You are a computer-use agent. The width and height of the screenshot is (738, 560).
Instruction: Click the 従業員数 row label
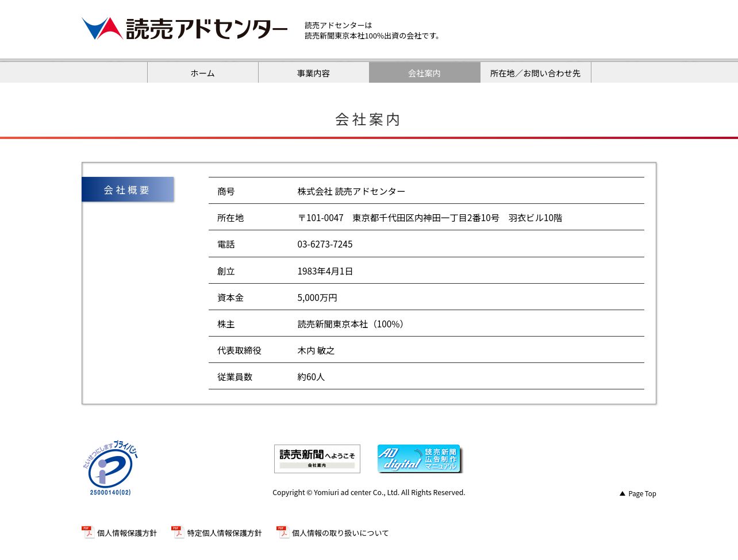click(235, 377)
